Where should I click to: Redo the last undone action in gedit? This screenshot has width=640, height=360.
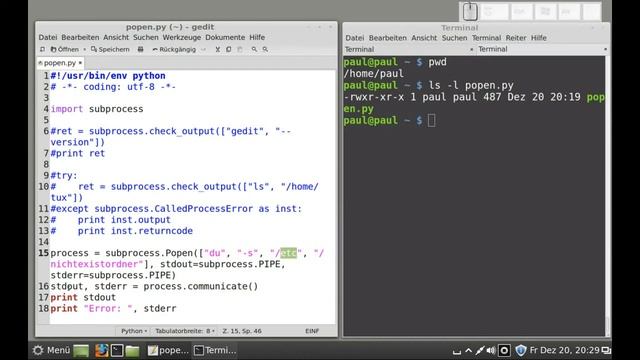click(203, 49)
